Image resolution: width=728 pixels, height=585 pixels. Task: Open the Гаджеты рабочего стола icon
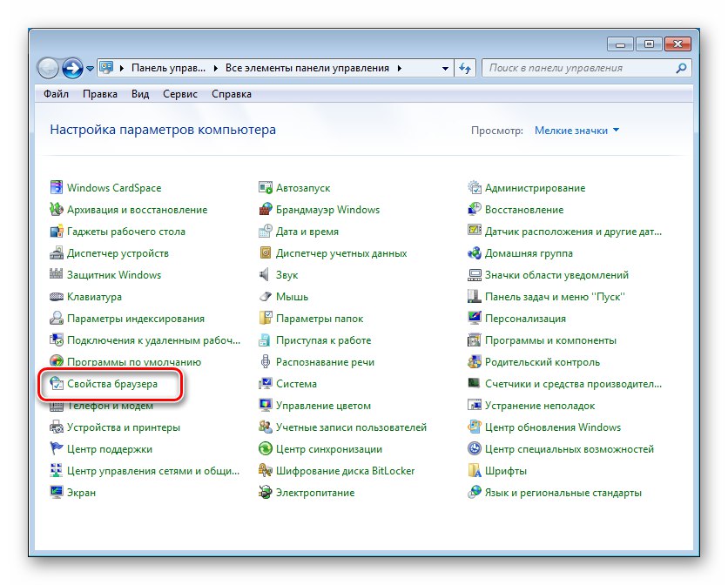(57, 232)
